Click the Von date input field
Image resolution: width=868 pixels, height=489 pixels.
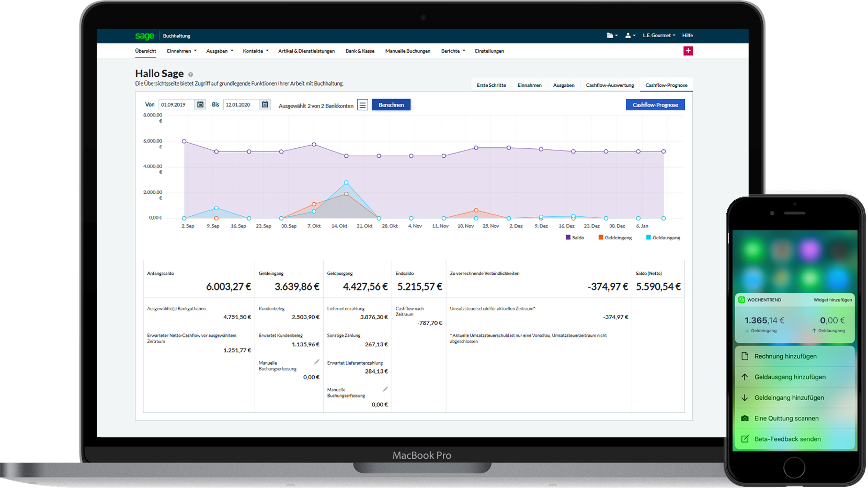pyautogui.click(x=177, y=104)
